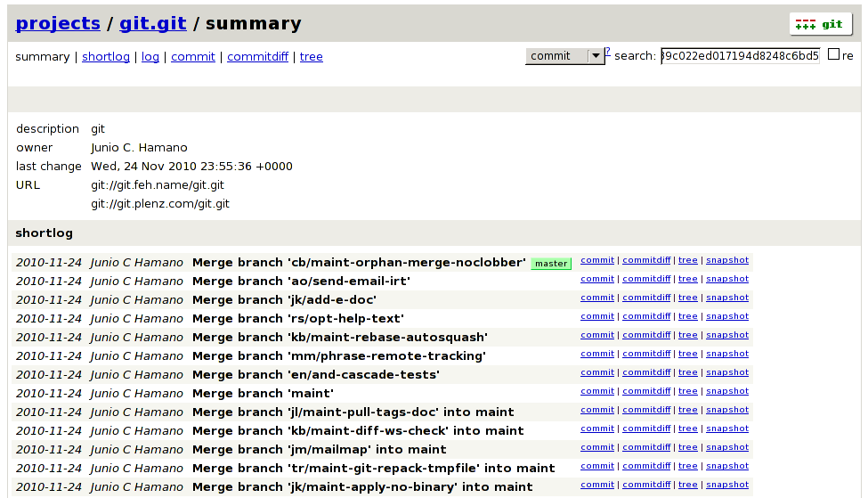View commitdiff for 'mm/phrase-remote-tracking' row
The image size is (868, 498).
[646, 354]
